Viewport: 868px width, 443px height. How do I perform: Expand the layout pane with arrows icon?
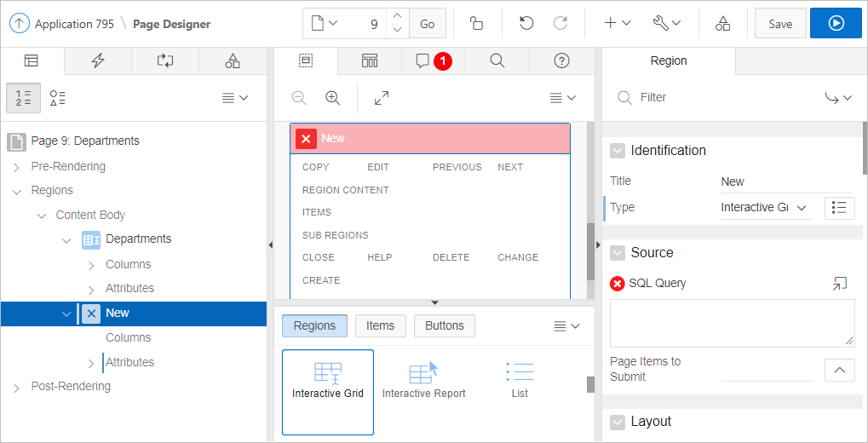pos(382,98)
